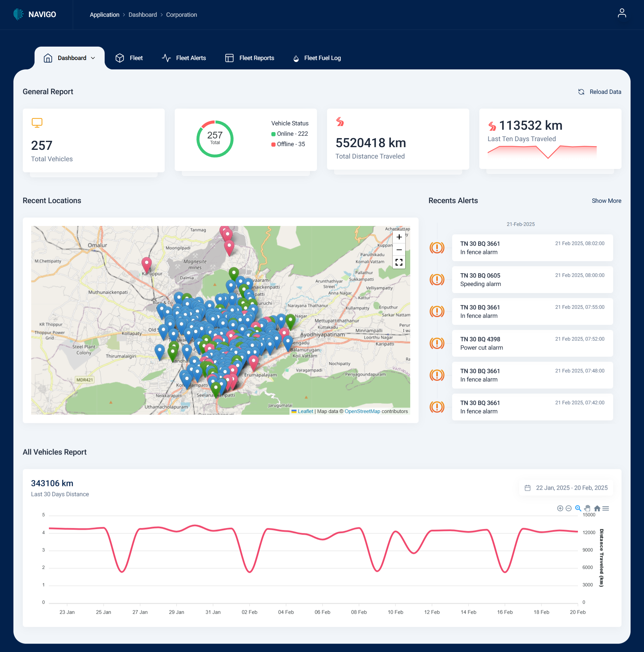Switch to the Fleet Alerts tab
Screen dimensions: 644x652
click(x=184, y=58)
